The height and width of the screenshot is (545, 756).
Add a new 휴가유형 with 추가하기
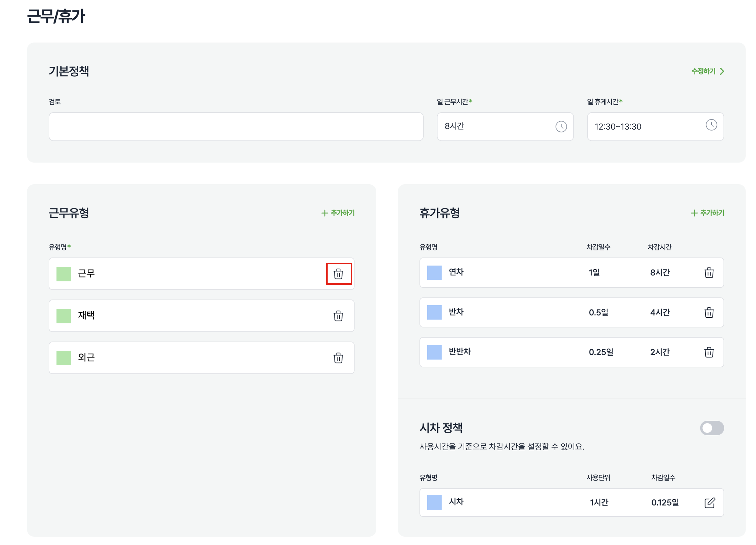707,213
